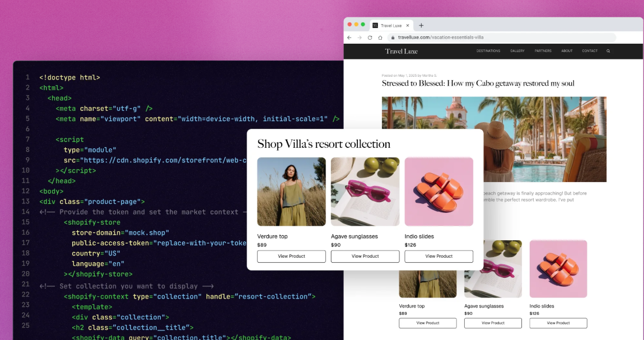Open the Destinations nav item
Viewport: 644px width, 340px height.
coord(488,51)
